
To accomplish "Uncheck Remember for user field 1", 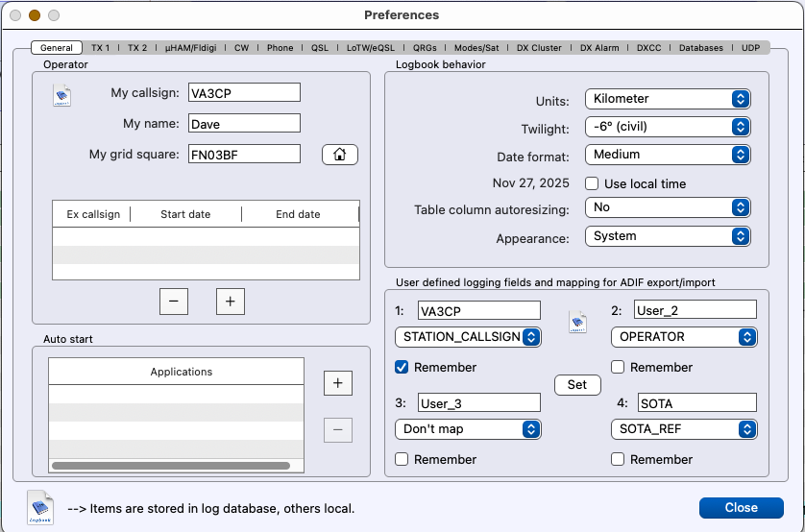I will (402, 367).
